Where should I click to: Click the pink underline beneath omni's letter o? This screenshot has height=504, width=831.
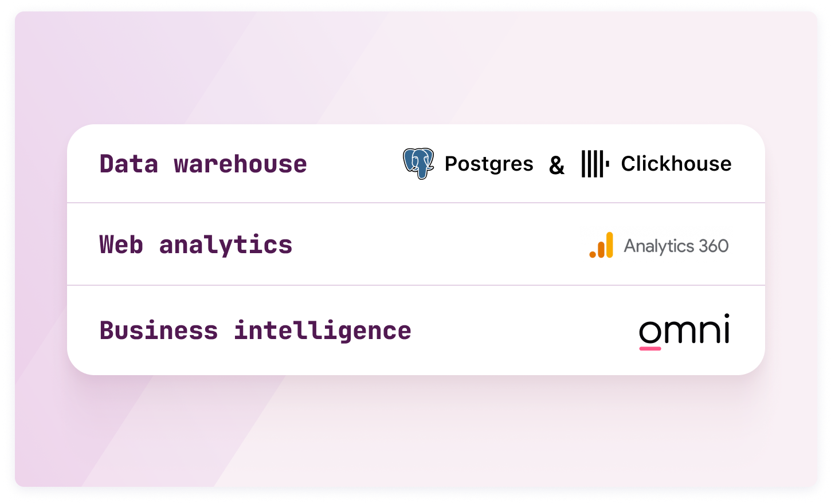[x=650, y=348]
